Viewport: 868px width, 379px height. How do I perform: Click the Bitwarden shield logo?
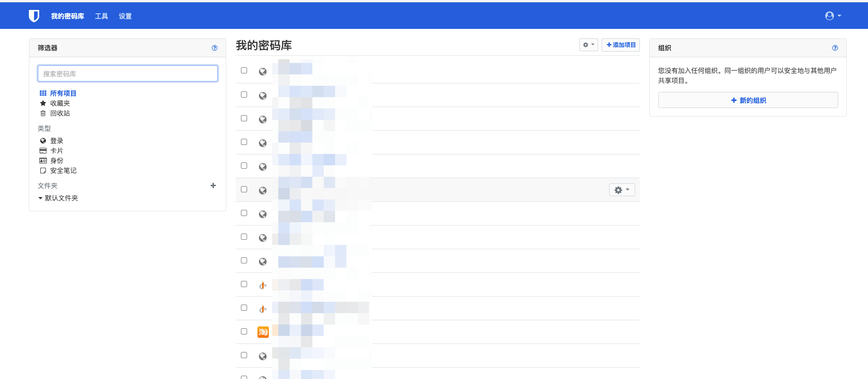(34, 16)
